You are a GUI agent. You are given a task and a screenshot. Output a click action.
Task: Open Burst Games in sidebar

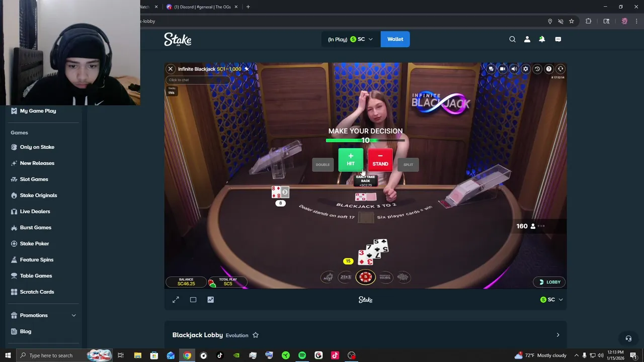[x=36, y=227]
